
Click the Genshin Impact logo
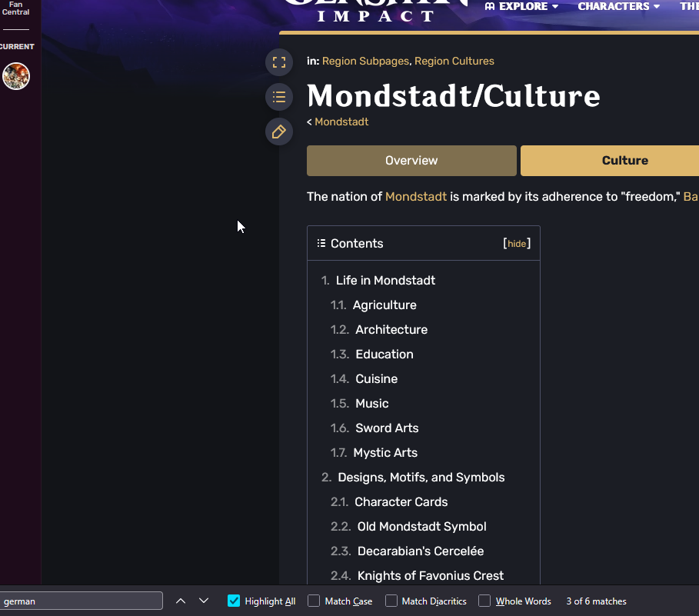click(x=376, y=12)
